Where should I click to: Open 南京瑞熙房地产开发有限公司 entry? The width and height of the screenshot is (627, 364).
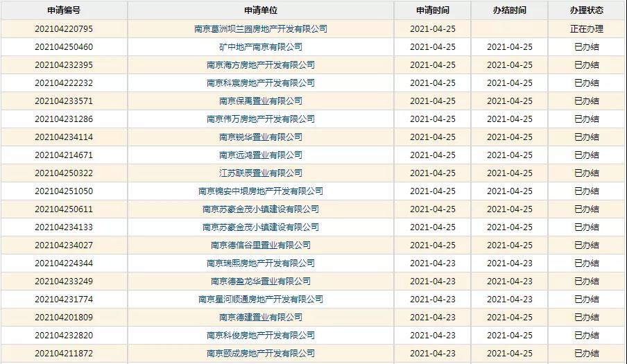click(260, 263)
